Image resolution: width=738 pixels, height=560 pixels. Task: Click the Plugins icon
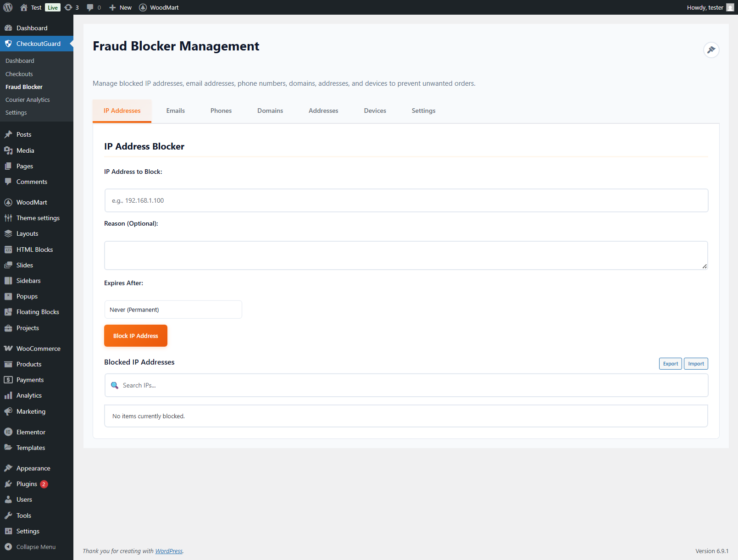(8, 484)
